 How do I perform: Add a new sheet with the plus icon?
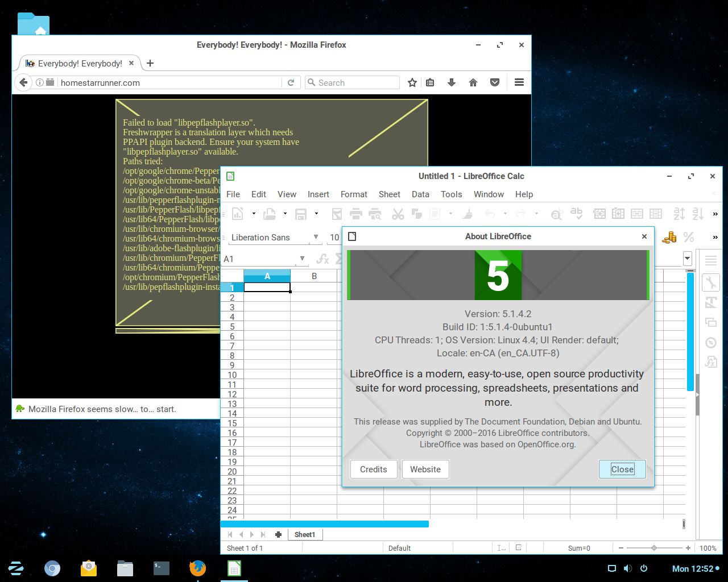pyautogui.click(x=278, y=534)
